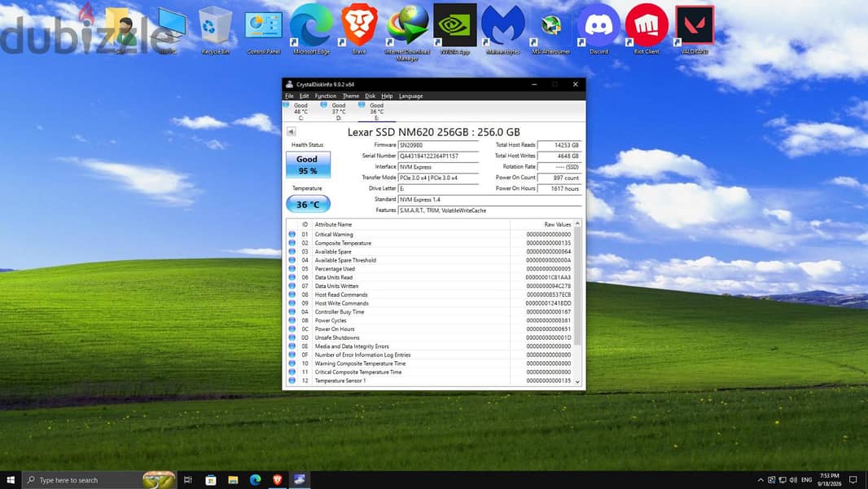Viewport: 868px width, 489px height.
Task: Open the This PC desktop icon
Action: 169,29
